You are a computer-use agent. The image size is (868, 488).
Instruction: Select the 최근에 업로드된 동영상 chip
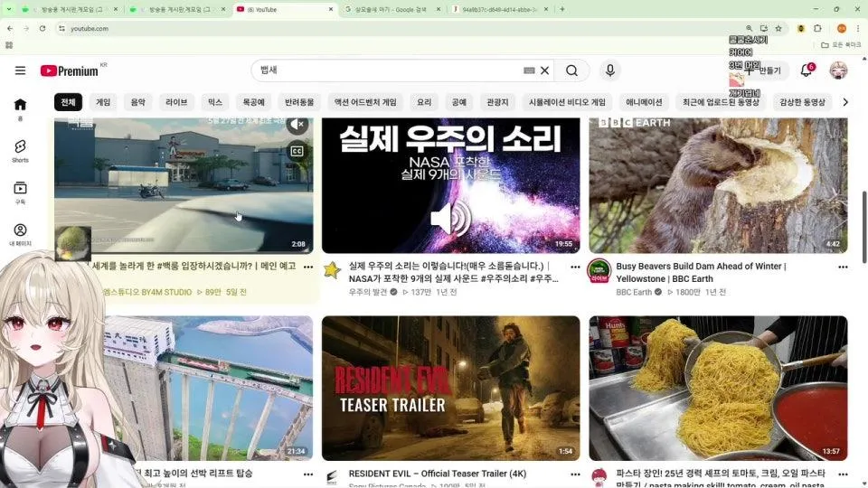tap(721, 102)
